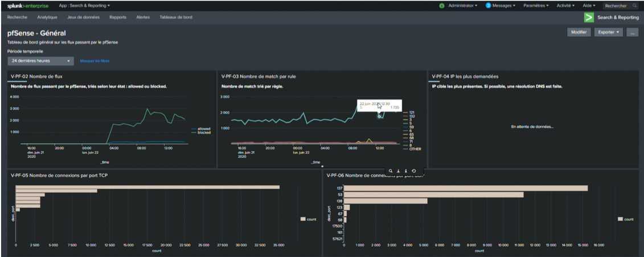Open the Exporter dropdown button
The image size is (644, 257).
point(608,32)
